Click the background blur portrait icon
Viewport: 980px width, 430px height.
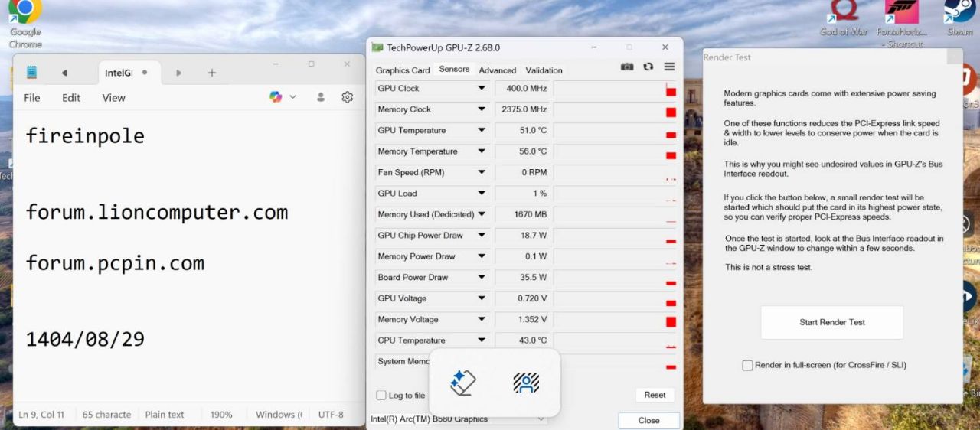click(x=526, y=383)
